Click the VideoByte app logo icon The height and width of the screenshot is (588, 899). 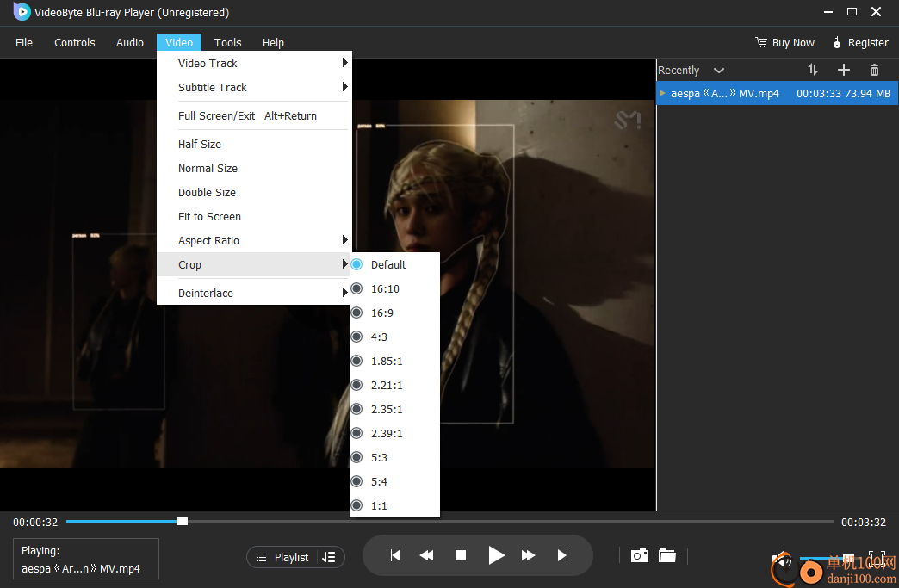tap(22, 12)
